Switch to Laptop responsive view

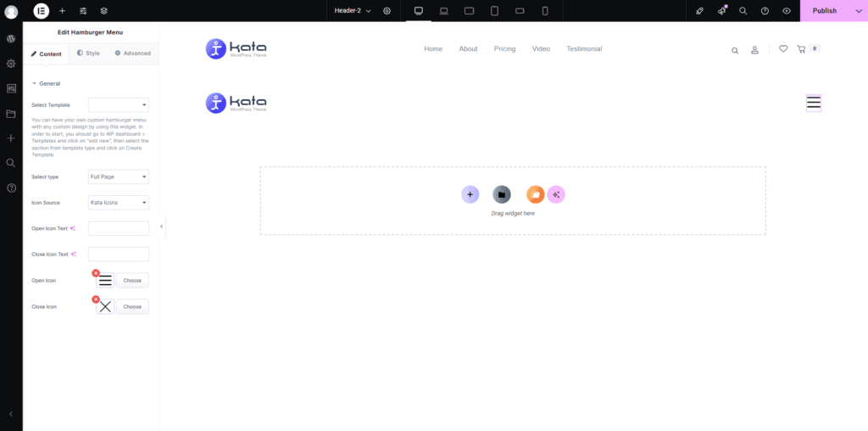444,10
